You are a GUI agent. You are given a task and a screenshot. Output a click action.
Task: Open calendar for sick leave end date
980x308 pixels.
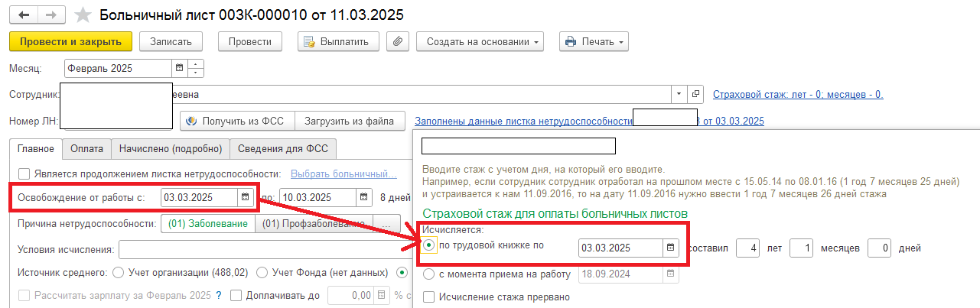pos(364,197)
